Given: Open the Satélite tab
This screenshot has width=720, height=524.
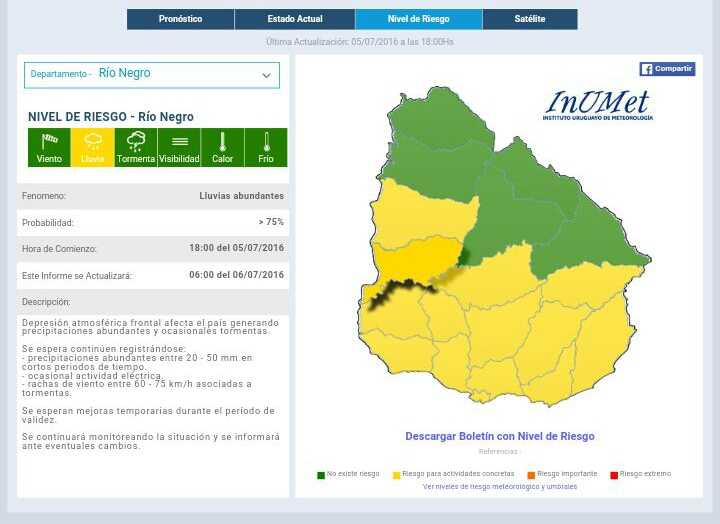Looking at the screenshot, I should pos(529,19).
